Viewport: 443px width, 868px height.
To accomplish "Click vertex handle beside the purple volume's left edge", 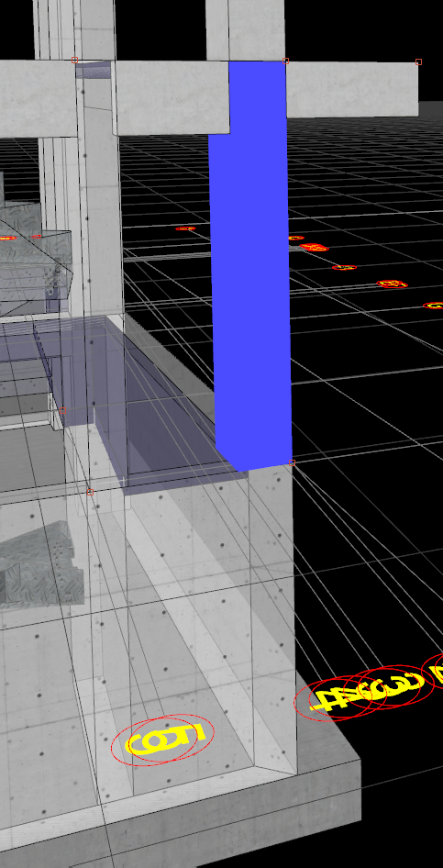I will [62, 411].
